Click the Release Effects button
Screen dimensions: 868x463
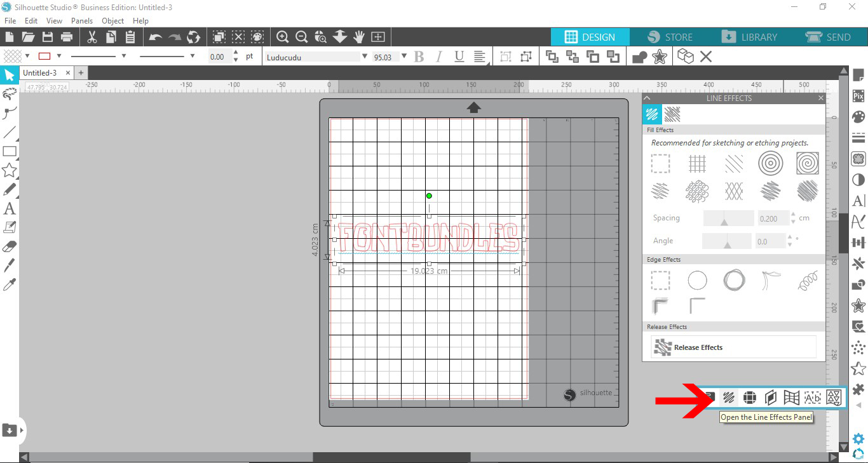733,347
